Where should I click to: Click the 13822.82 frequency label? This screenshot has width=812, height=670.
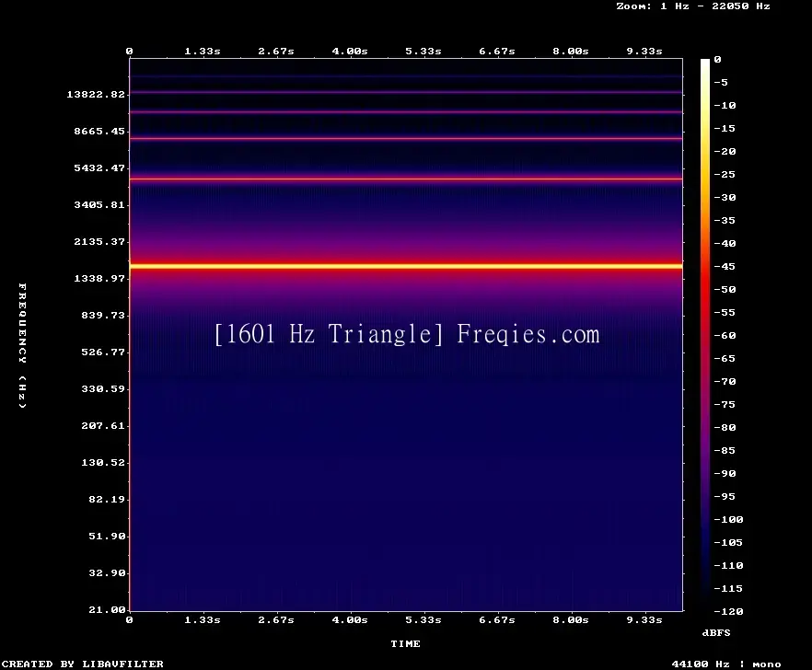[x=96, y=94]
